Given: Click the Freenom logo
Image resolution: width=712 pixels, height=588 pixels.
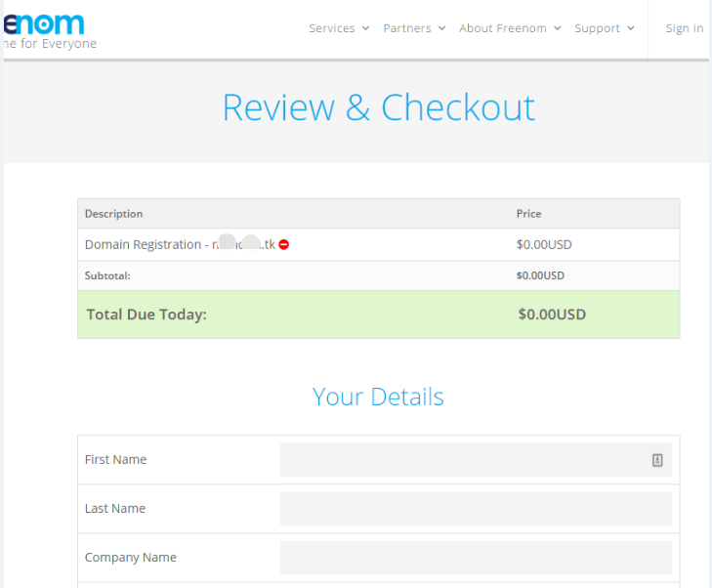Looking at the screenshot, I should click(x=44, y=25).
